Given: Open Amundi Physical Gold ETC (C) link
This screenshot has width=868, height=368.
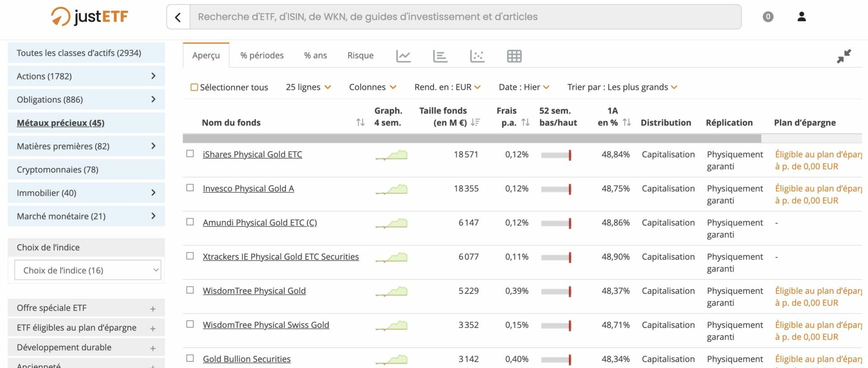Looking at the screenshot, I should (x=259, y=223).
